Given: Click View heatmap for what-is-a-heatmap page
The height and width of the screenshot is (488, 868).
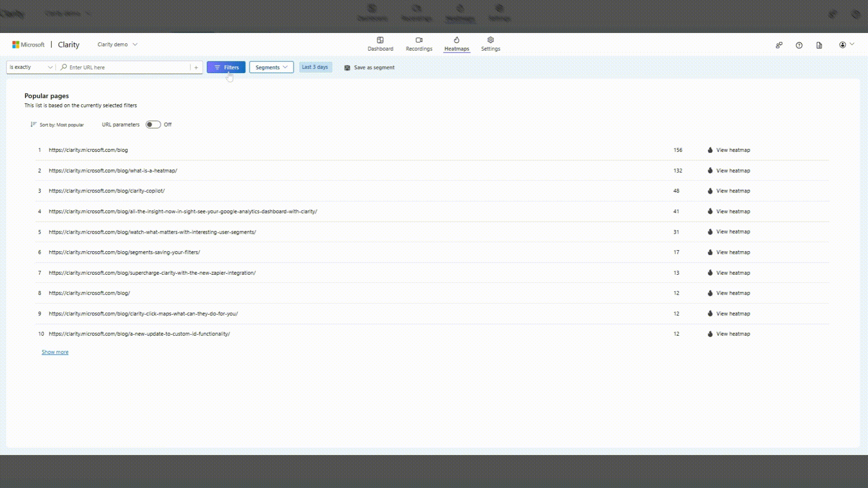Looking at the screenshot, I should click(x=729, y=171).
